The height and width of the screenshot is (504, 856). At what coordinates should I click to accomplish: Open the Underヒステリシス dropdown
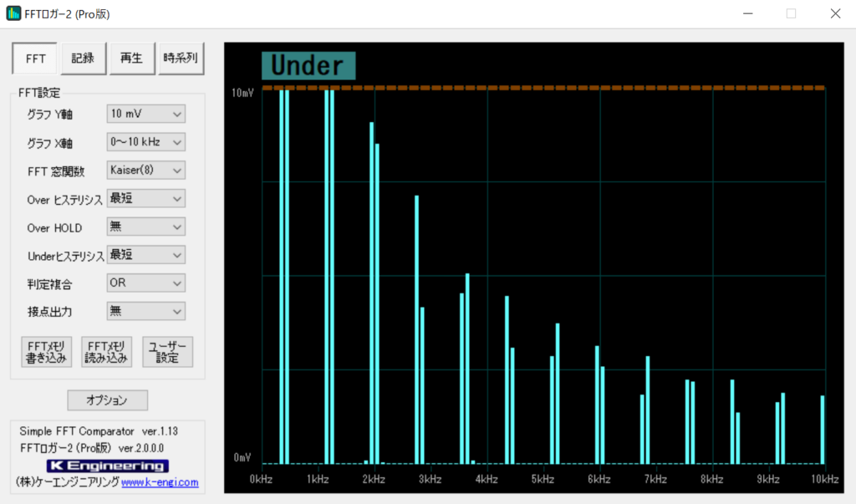click(x=146, y=255)
